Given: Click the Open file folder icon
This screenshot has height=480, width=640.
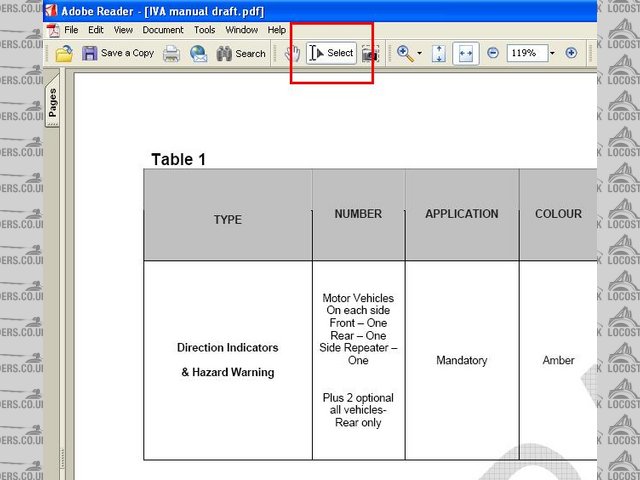Looking at the screenshot, I should tap(64, 53).
